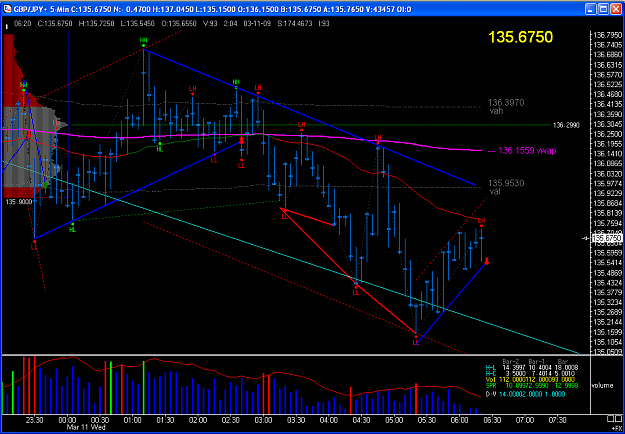This screenshot has width=625, height=434.
Task: Click the Bar-1 column header in stats table
Action: tap(536, 361)
